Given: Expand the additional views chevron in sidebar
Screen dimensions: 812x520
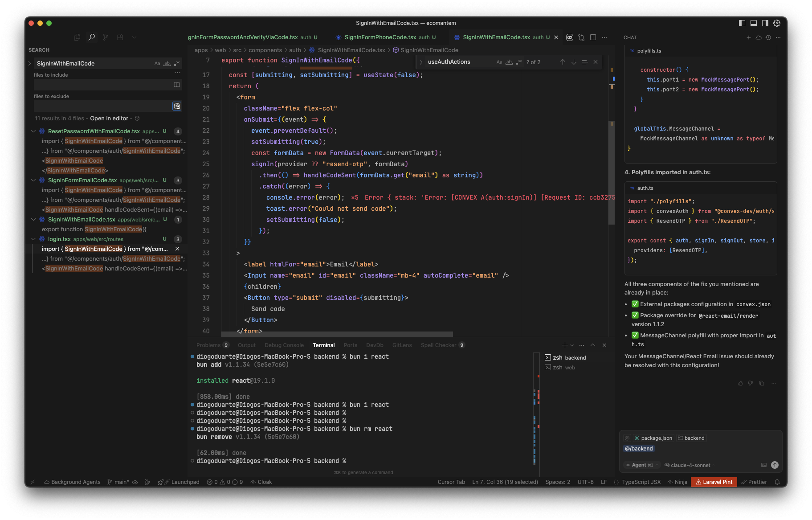Looking at the screenshot, I should point(134,37).
